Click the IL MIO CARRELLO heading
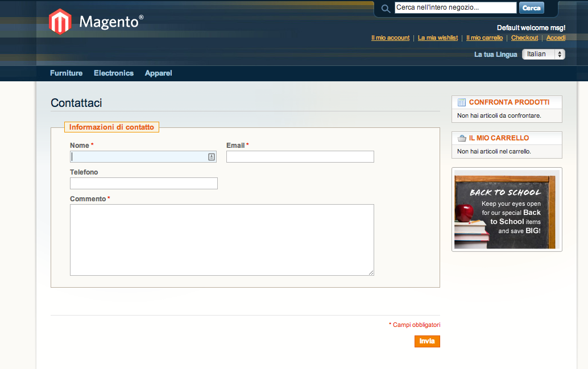Image resolution: width=588 pixels, height=369 pixels. click(x=499, y=138)
